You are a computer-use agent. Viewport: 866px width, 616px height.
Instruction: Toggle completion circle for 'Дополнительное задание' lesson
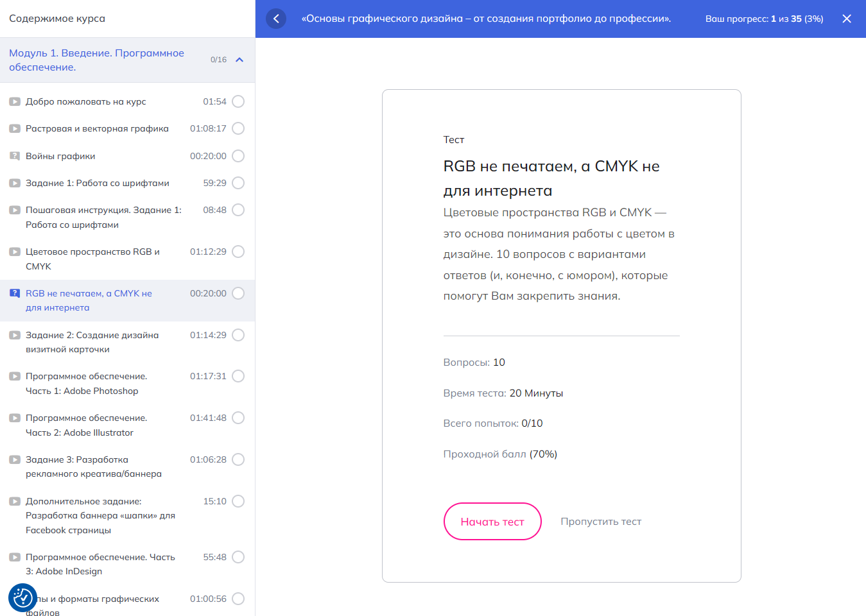coord(238,501)
